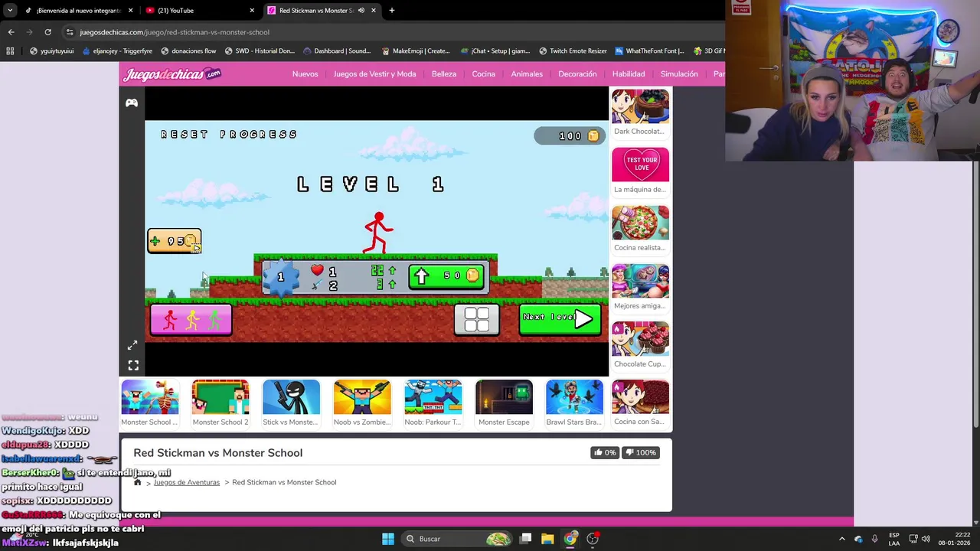The height and width of the screenshot is (551, 980).
Task: Open the Twitch Emote Resizer bookmark
Action: (x=573, y=51)
